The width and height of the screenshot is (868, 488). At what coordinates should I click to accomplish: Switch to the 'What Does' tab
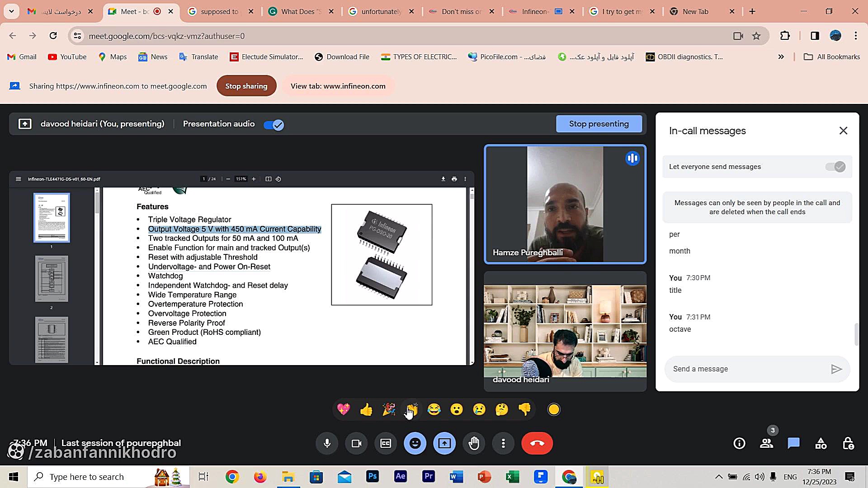click(x=301, y=11)
